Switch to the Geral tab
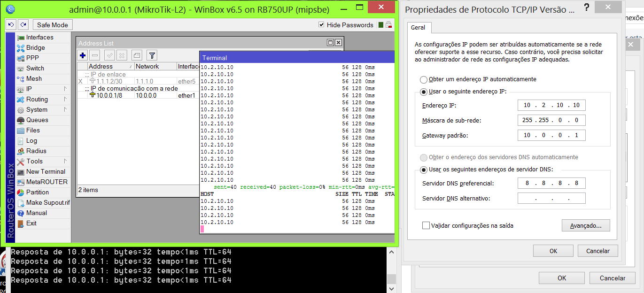This screenshot has height=293, width=644. point(418,28)
